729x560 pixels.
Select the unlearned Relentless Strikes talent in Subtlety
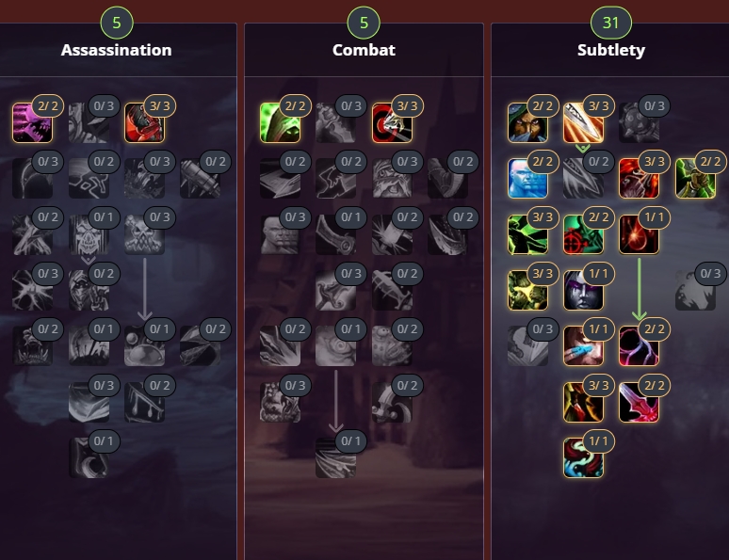(640, 122)
